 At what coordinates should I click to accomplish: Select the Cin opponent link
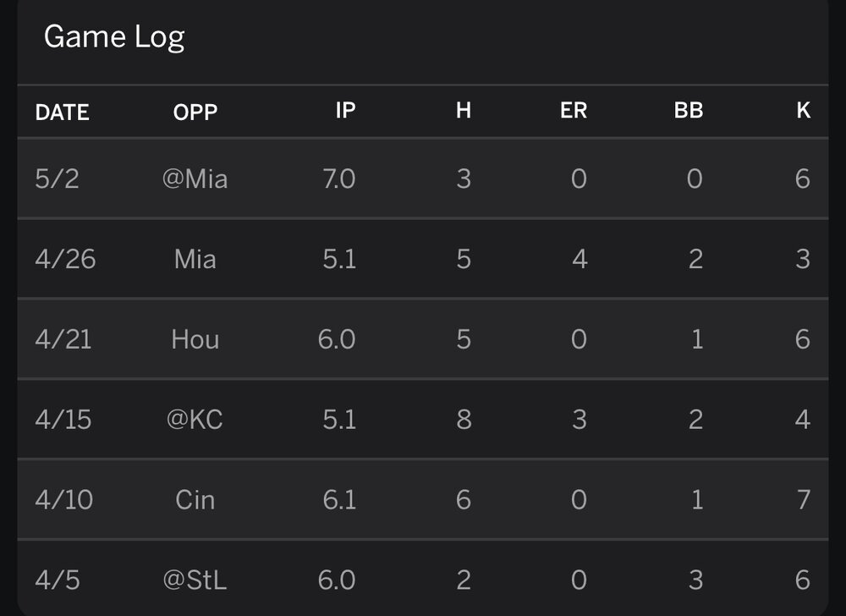pos(195,499)
